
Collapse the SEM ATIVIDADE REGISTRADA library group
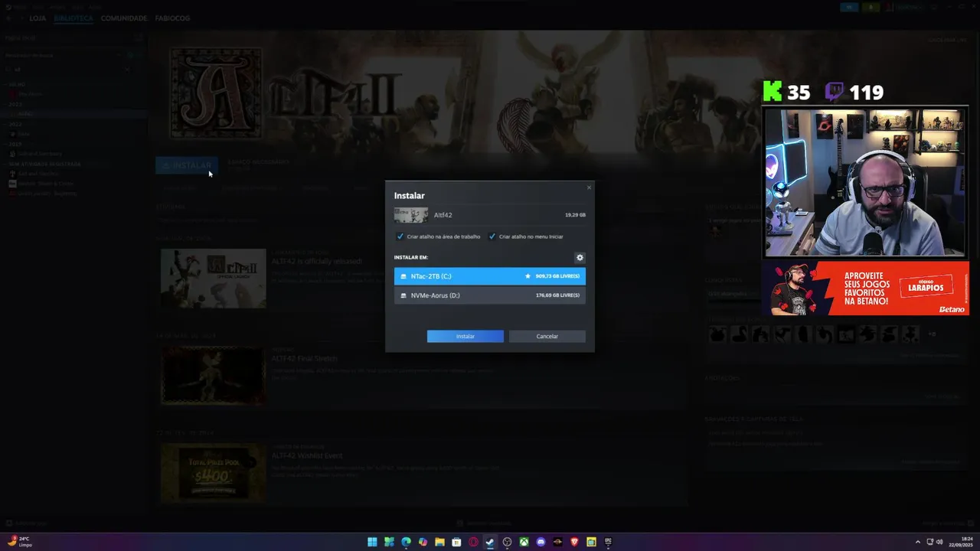43,164
